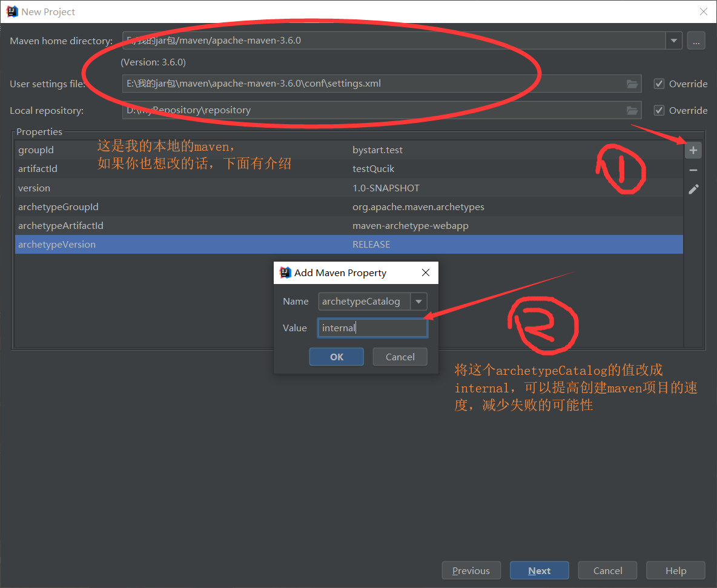Expand the property Name dropdown showing archetypeCatalog
The height and width of the screenshot is (588, 717).
(x=418, y=301)
